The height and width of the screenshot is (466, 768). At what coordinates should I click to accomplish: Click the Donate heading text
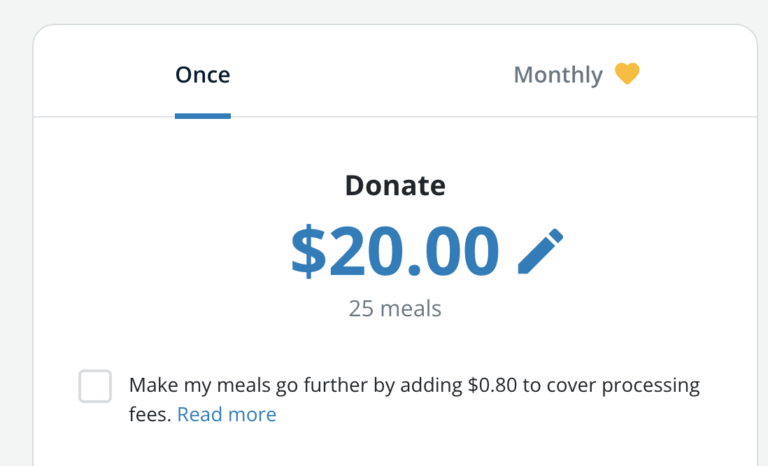click(x=395, y=186)
